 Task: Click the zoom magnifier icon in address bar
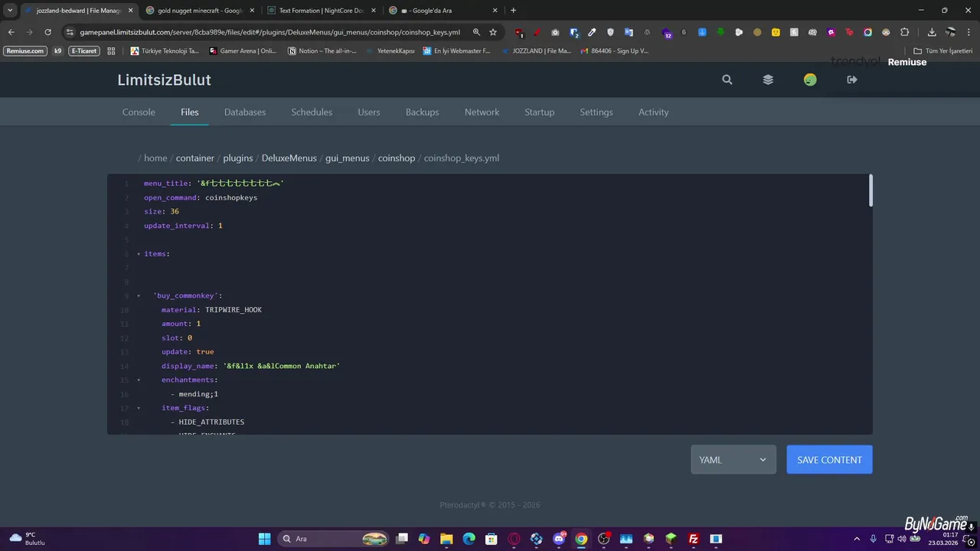476,32
